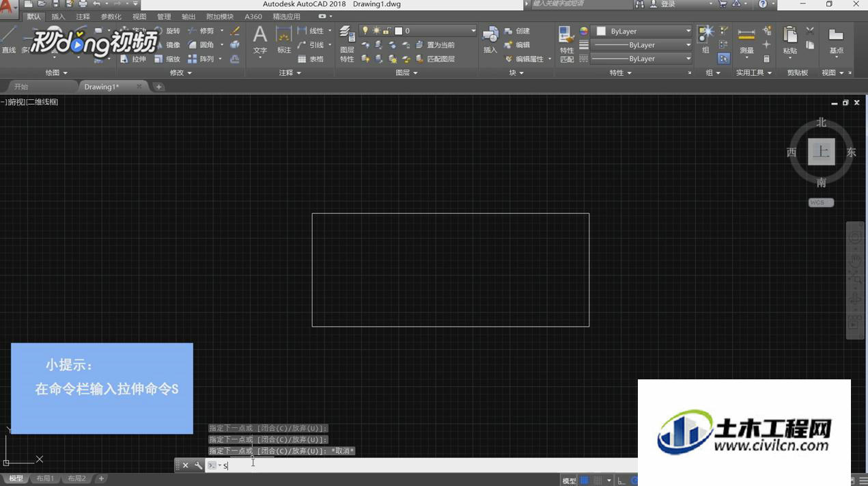
Task: Click the customize wrench icon in command line
Action: click(x=198, y=465)
